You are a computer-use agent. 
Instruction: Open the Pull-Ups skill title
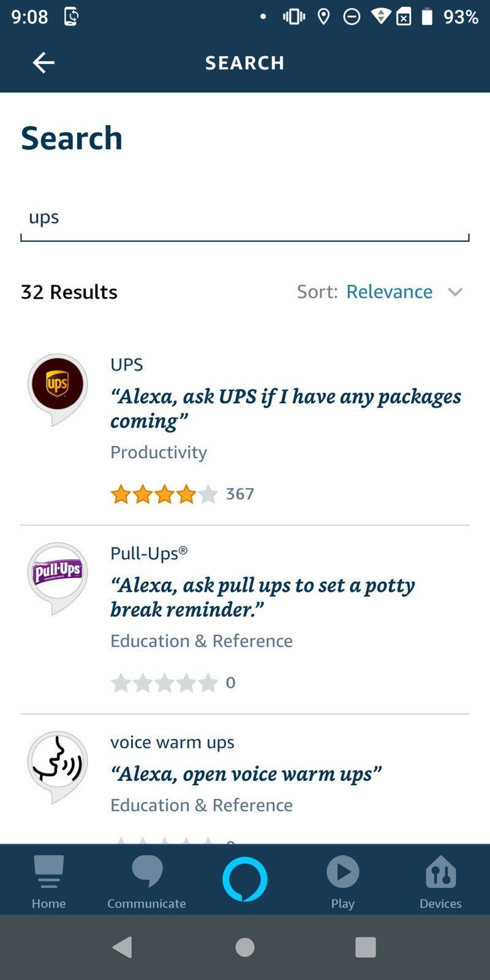tap(147, 553)
